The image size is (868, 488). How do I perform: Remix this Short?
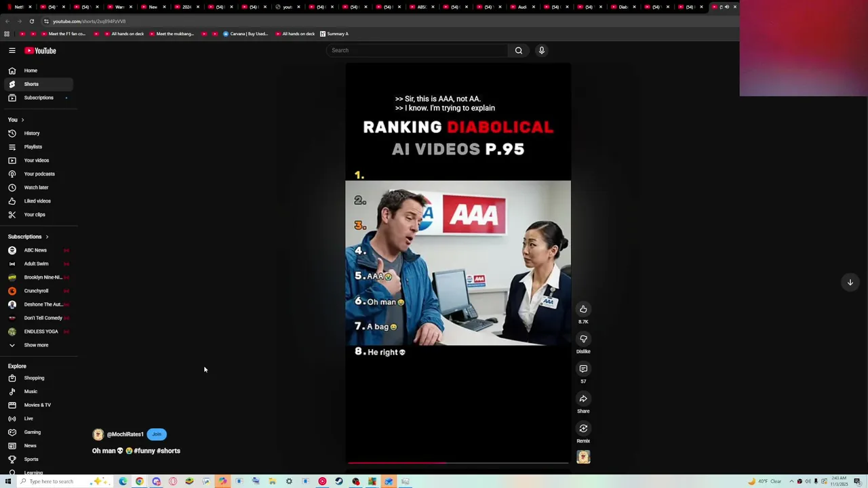pyautogui.click(x=583, y=428)
